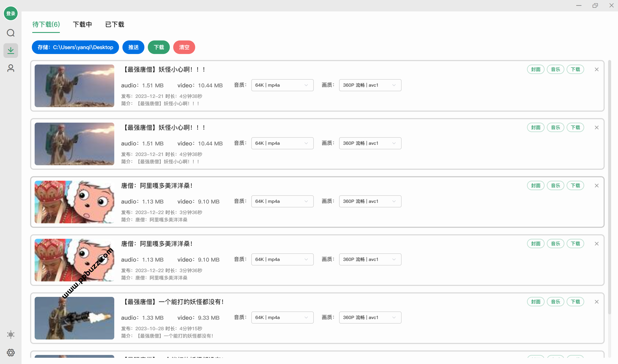This screenshot has height=364, width=618.
Task: Click first 唐僧：阿里嘎多美洋洋桑！ title
Action: (157, 186)
